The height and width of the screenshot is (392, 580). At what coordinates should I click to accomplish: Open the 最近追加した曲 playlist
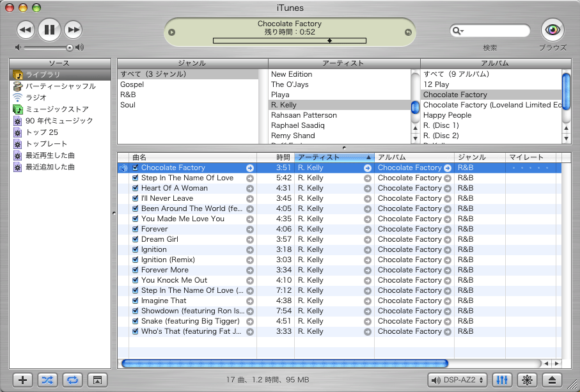60,167
